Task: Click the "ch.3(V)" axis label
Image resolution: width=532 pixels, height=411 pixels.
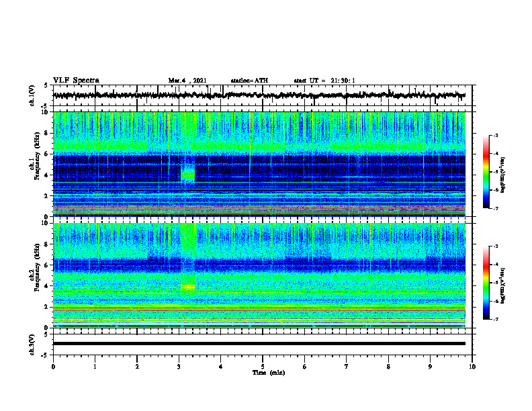Action: (32, 345)
